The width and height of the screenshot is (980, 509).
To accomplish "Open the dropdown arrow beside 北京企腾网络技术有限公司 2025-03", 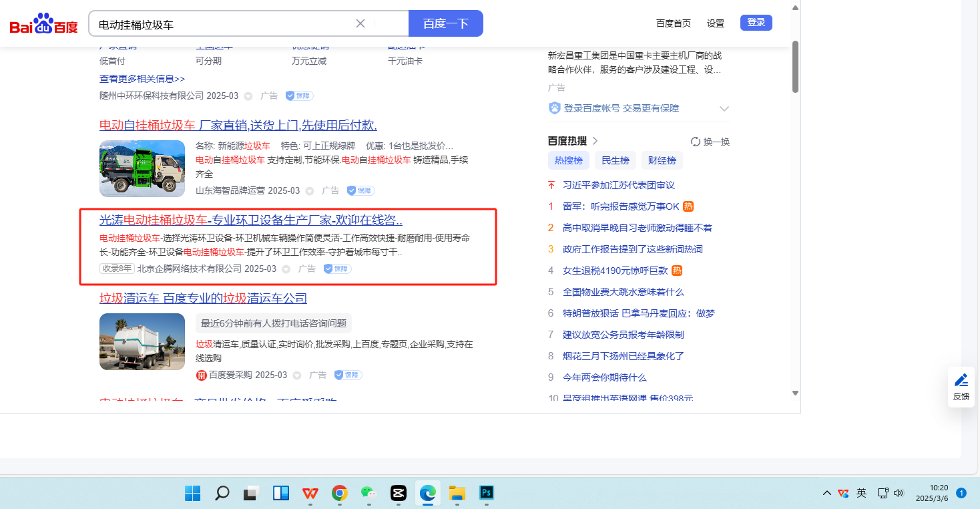I will pyautogui.click(x=286, y=269).
